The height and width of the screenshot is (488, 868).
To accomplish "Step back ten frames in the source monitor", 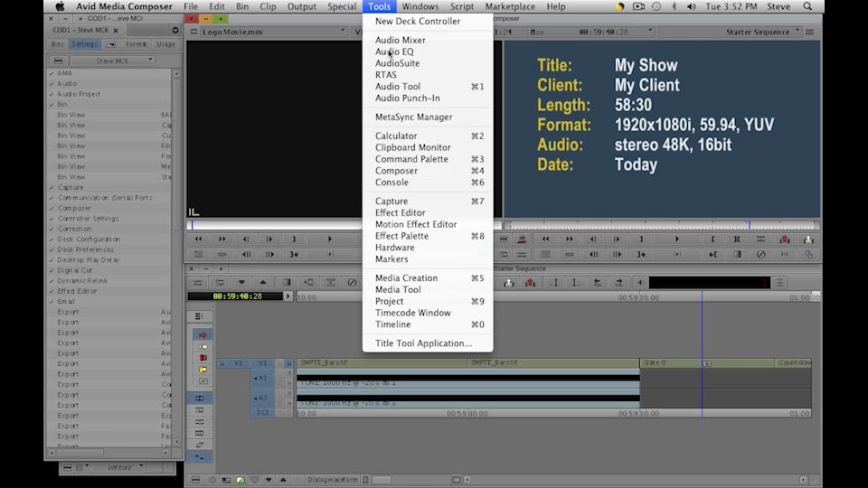I will click(x=246, y=254).
